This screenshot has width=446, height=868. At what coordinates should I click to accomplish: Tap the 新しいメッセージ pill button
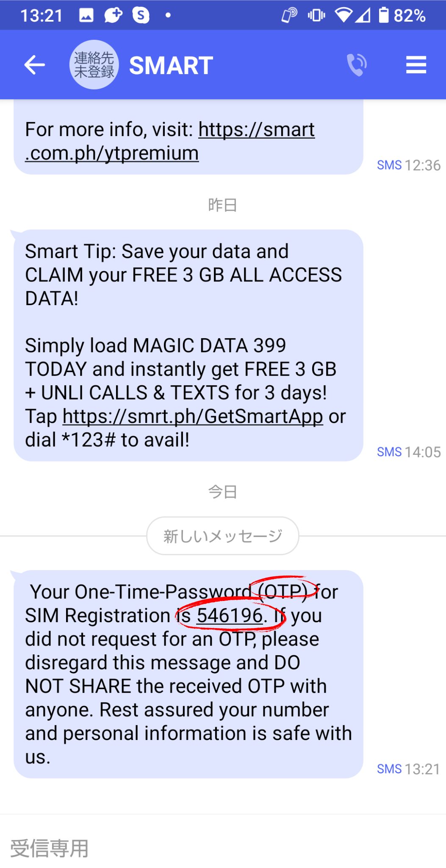pos(223,536)
